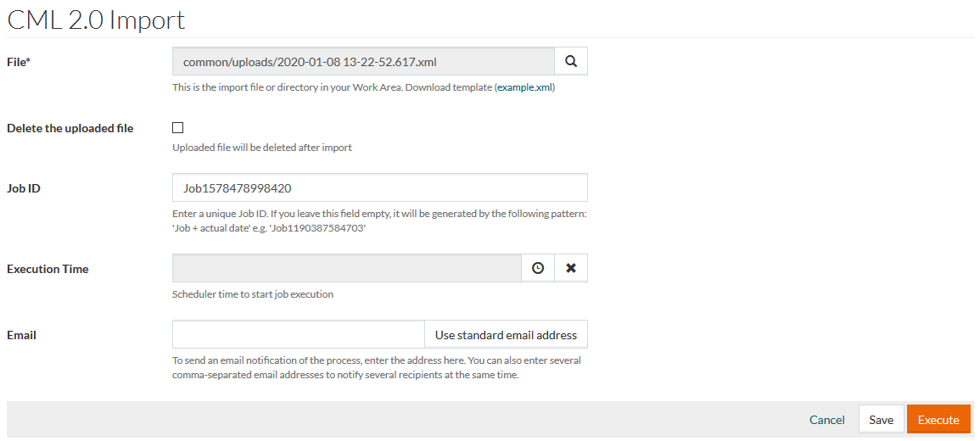Click the magnifier icon beside the File field
Screen dimensions: 980x441
point(571,61)
